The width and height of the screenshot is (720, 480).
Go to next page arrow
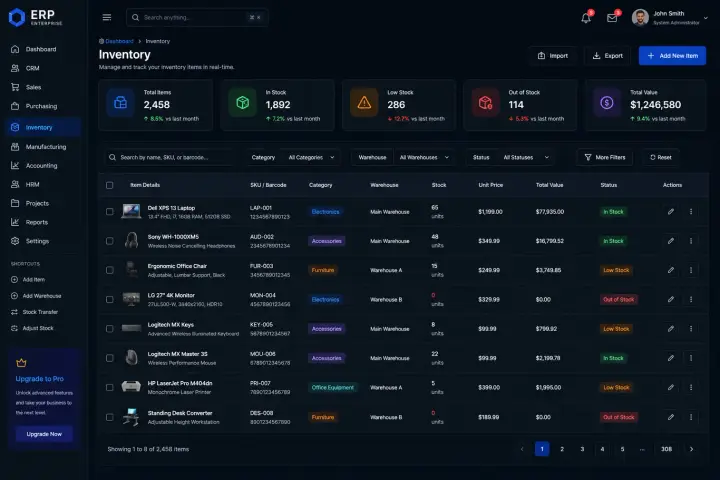[x=691, y=449]
